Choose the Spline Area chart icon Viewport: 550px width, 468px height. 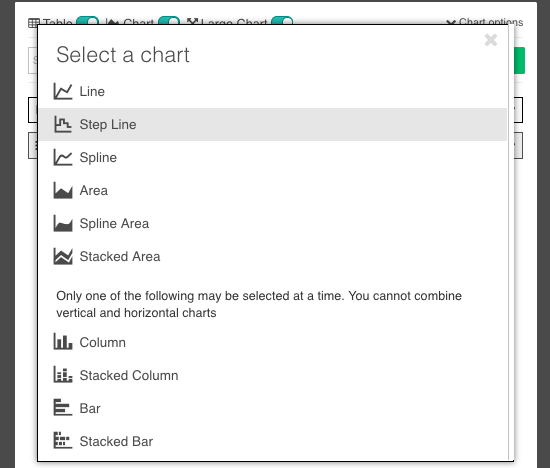click(63, 223)
